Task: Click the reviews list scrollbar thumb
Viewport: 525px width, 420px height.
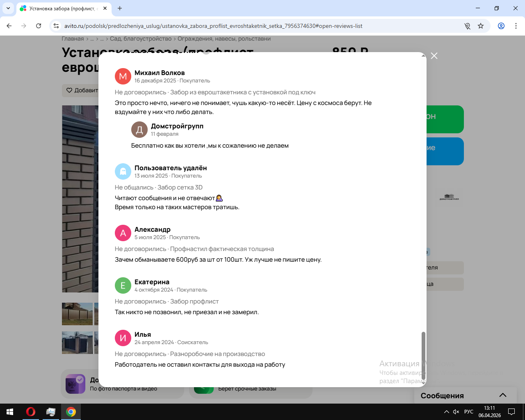Action: [423, 356]
